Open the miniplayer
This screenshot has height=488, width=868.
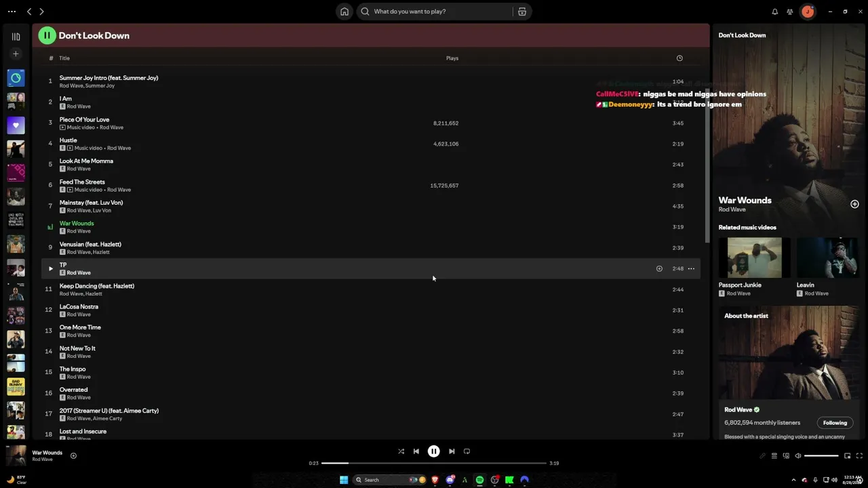(848, 456)
